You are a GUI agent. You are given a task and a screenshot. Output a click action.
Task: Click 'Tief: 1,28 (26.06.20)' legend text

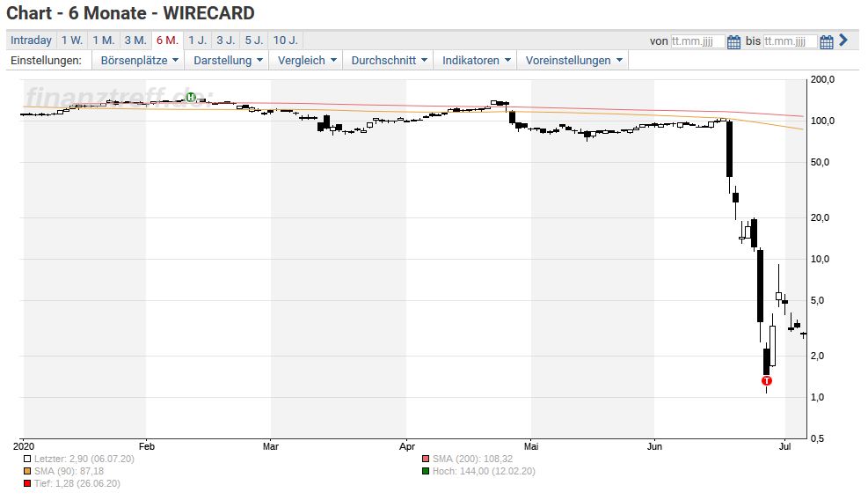[x=77, y=483]
